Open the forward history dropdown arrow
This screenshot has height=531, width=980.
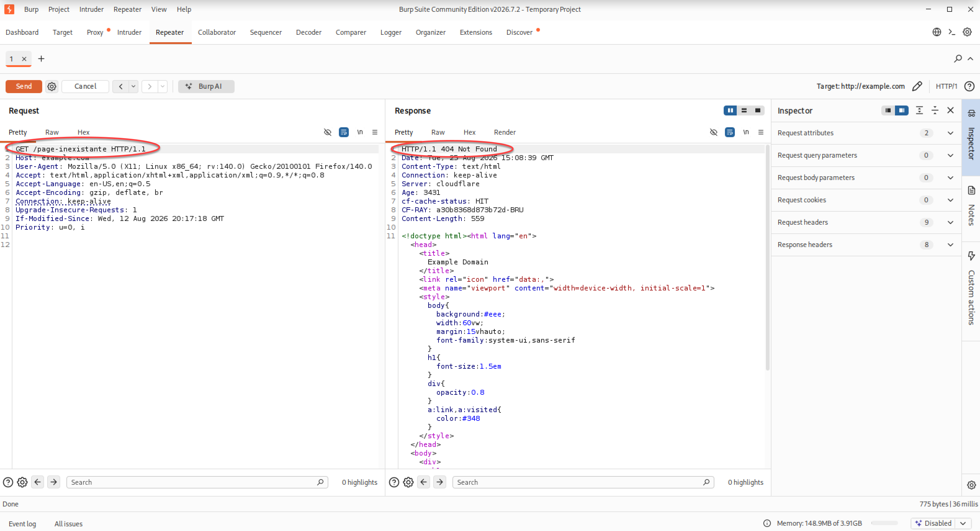(162, 86)
